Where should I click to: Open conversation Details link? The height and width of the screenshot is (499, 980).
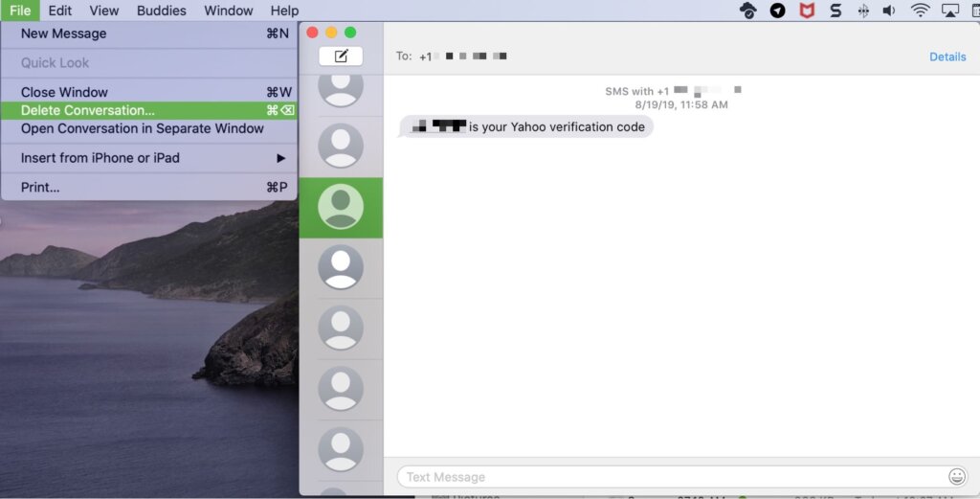947,57
